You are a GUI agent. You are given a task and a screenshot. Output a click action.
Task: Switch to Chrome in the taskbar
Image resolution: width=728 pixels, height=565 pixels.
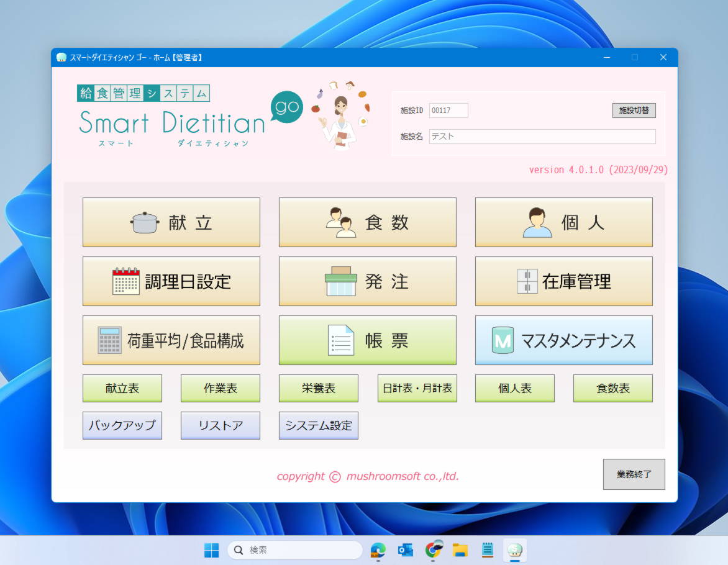(433, 550)
